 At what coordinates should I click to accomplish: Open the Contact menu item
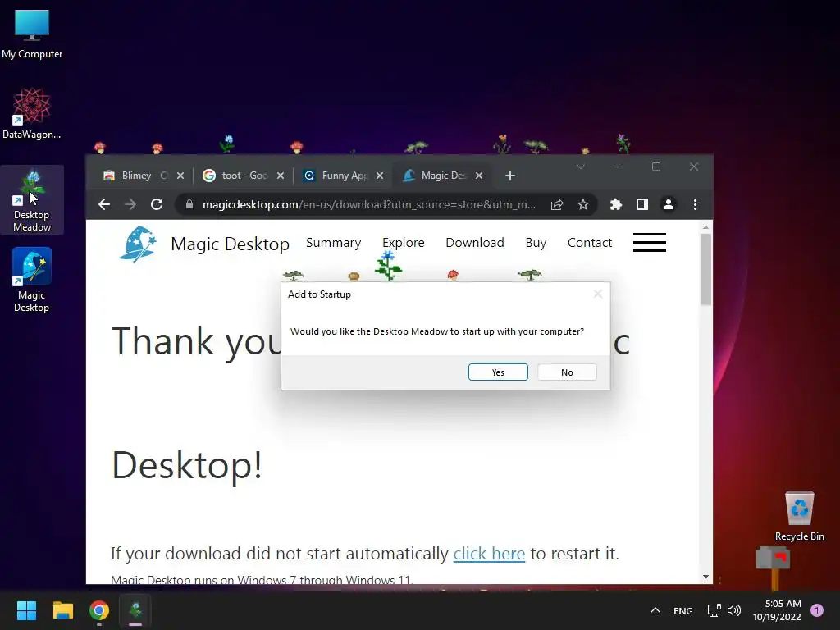point(589,243)
